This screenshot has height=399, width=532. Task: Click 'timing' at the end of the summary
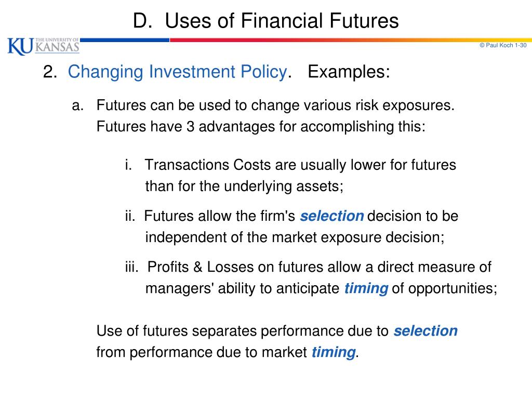[334, 352]
